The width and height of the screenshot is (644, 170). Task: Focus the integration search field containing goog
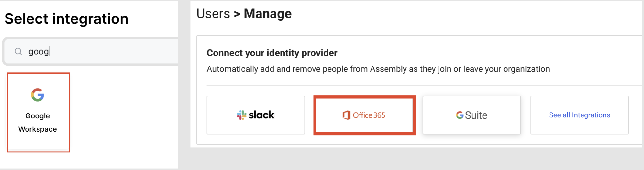[x=91, y=51]
